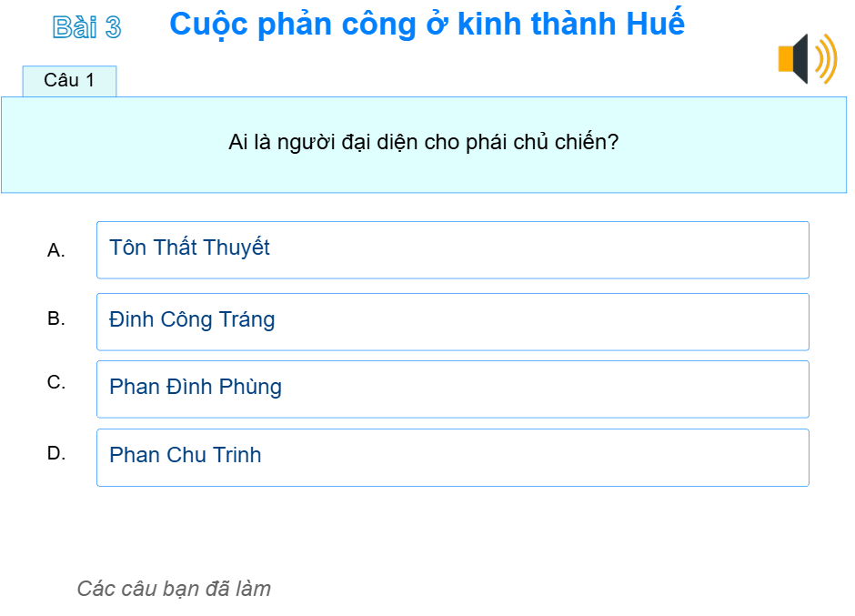Select answer 'Phan Đình Phùng'
This screenshot has width=855, height=616.
pyautogui.click(x=452, y=389)
